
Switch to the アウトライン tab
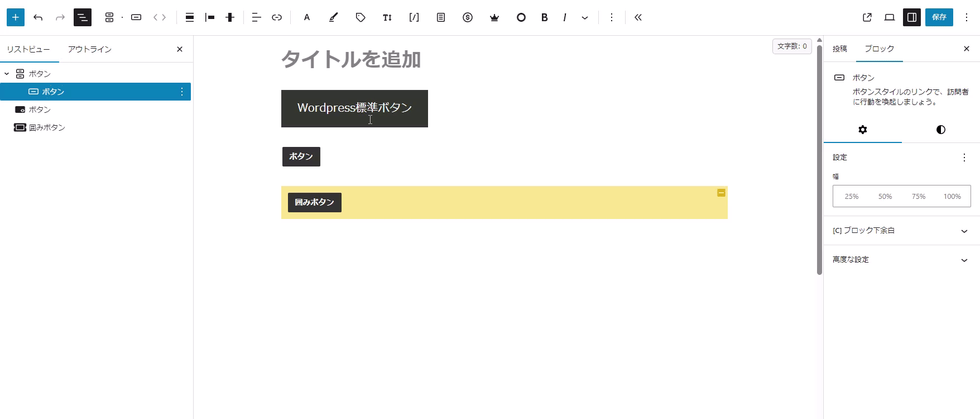point(89,49)
